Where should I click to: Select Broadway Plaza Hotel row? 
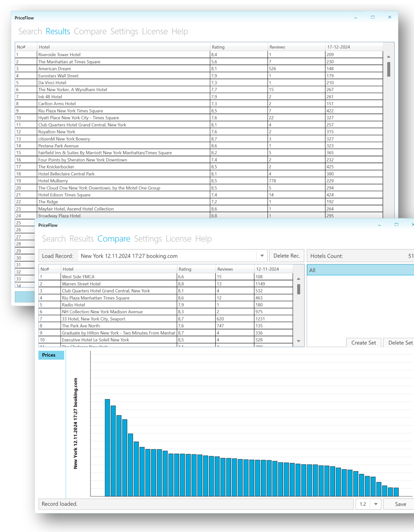coord(199,216)
